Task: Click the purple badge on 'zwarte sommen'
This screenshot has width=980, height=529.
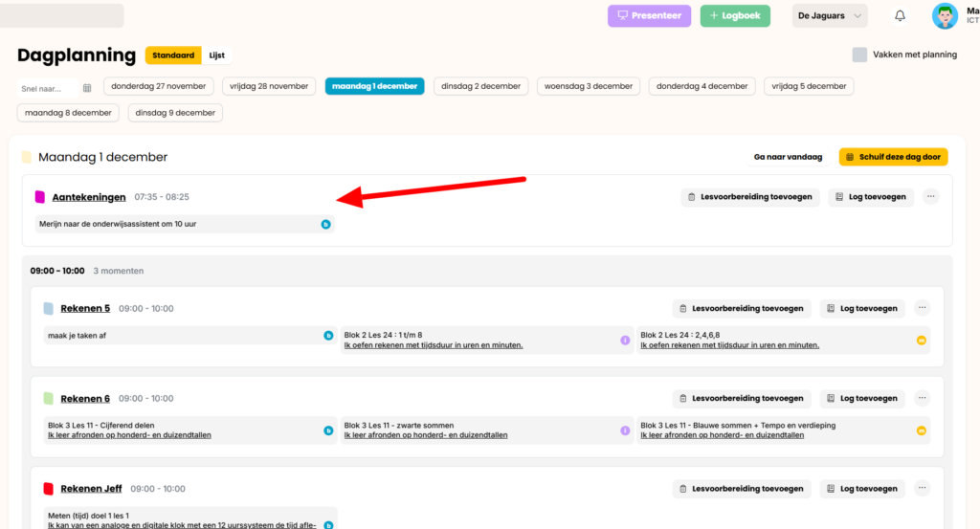Action: 625,430
